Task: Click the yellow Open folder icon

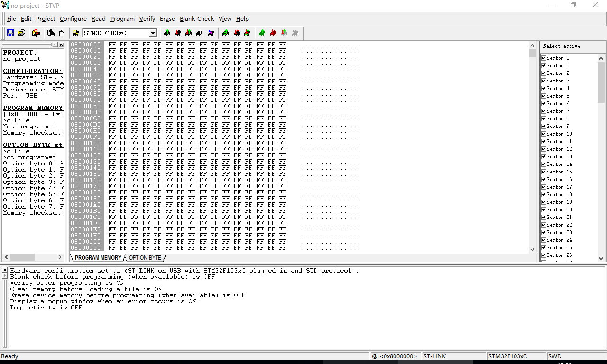Action: (21, 33)
